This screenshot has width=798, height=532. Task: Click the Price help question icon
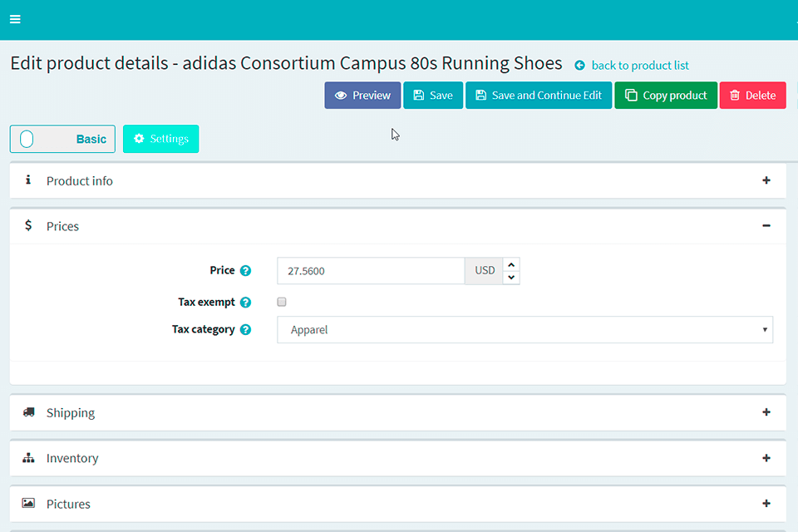click(245, 271)
